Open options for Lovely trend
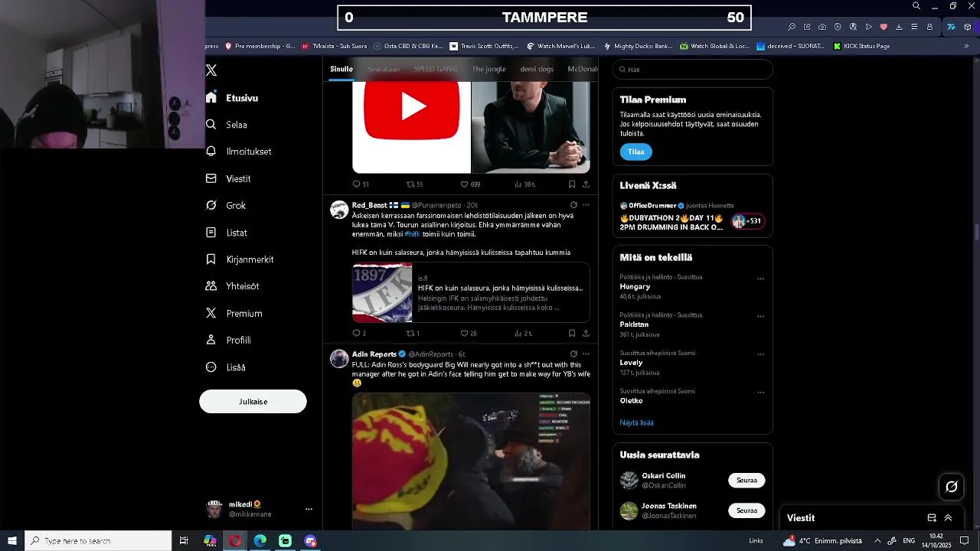 coord(760,354)
